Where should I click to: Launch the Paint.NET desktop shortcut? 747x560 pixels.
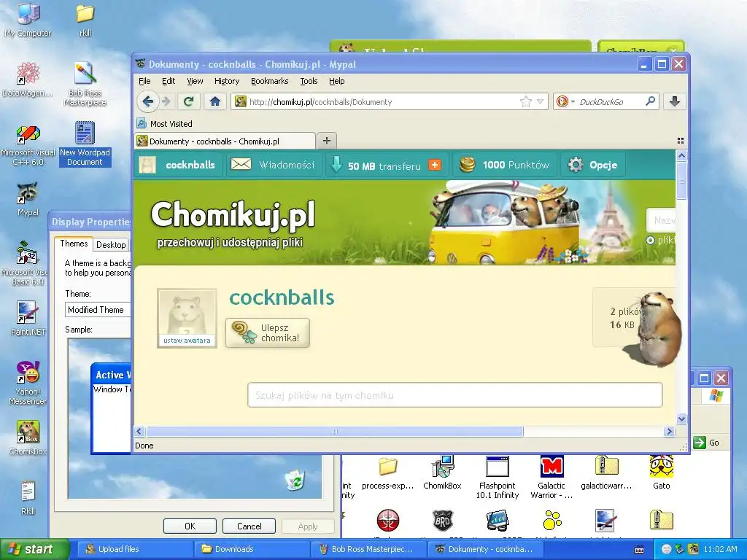[28, 318]
